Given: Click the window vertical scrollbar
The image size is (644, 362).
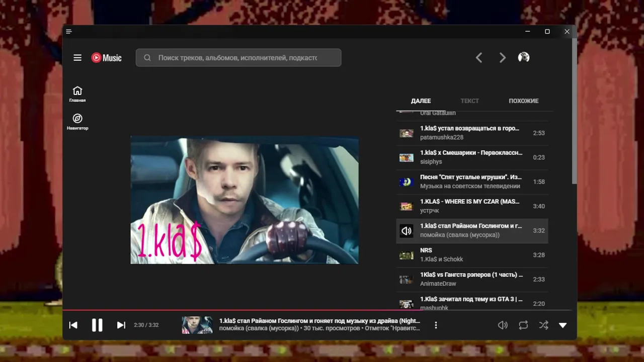Looking at the screenshot, I should pyautogui.click(x=574, y=111).
